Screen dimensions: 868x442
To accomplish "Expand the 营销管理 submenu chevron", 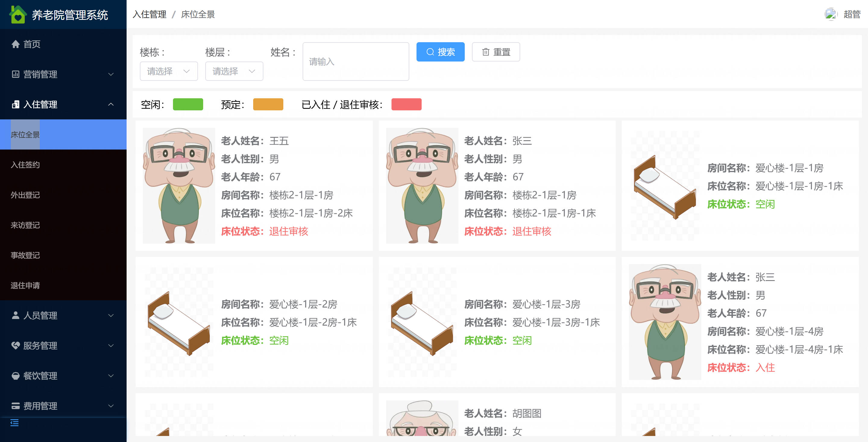I will [x=111, y=74].
